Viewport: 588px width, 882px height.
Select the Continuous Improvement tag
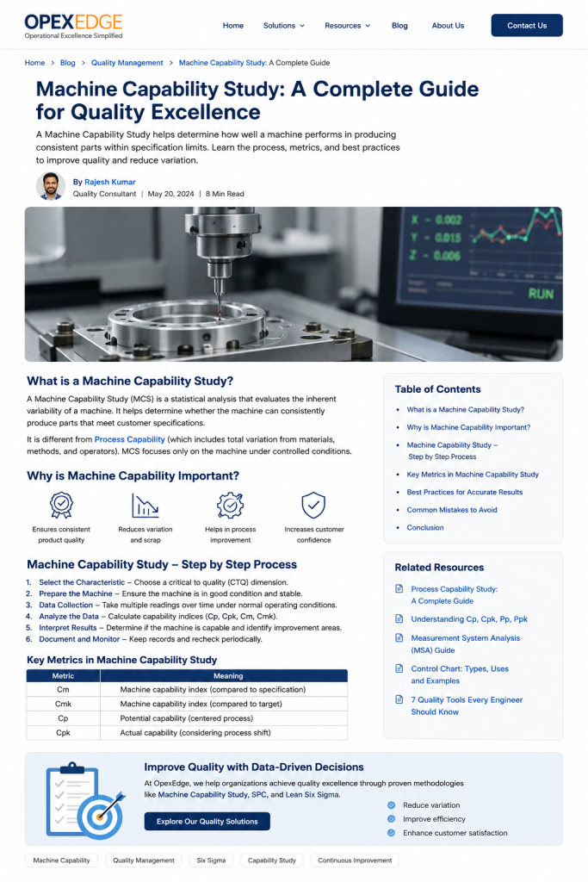point(355,860)
